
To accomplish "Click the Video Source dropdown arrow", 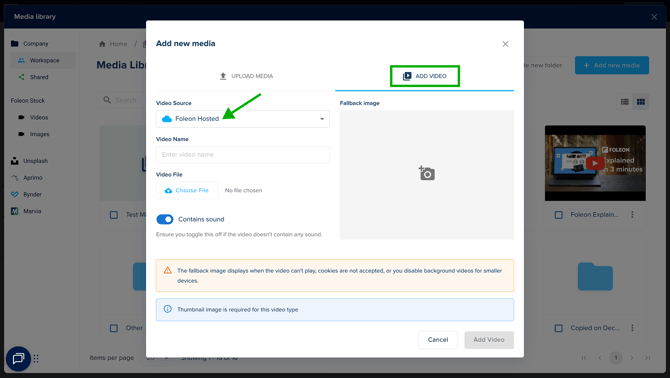I will tap(322, 119).
